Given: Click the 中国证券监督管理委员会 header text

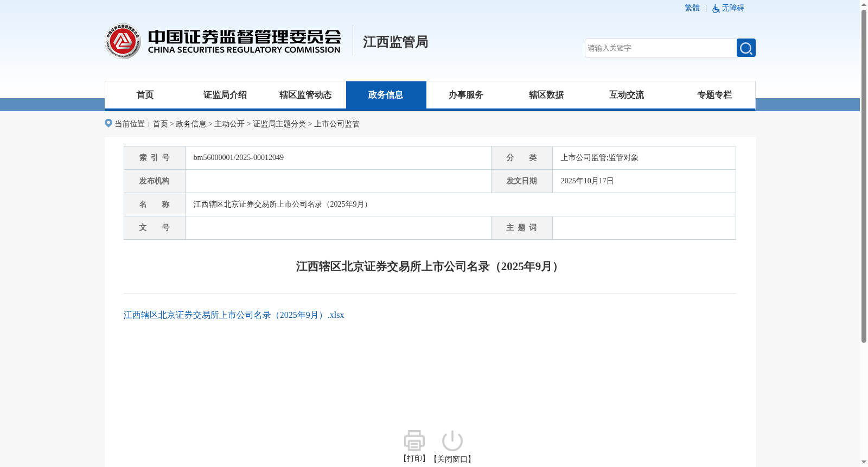Looking at the screenshot, I should coord(245,36).
